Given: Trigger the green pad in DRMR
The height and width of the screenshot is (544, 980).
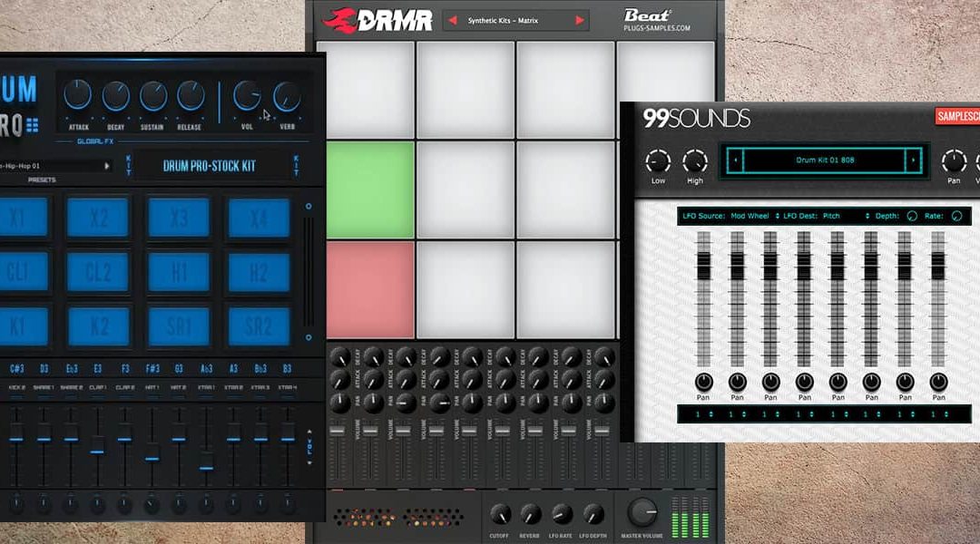Looking at the screenshot, I should pyautogui.click(x=364, y=189).
